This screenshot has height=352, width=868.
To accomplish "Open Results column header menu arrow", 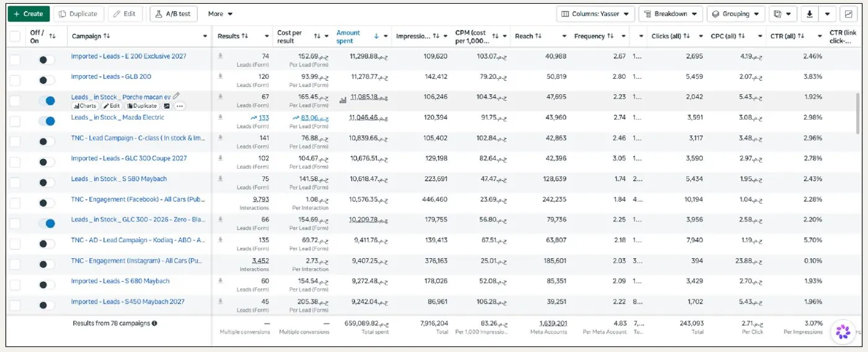I will [x=267, y=36].
